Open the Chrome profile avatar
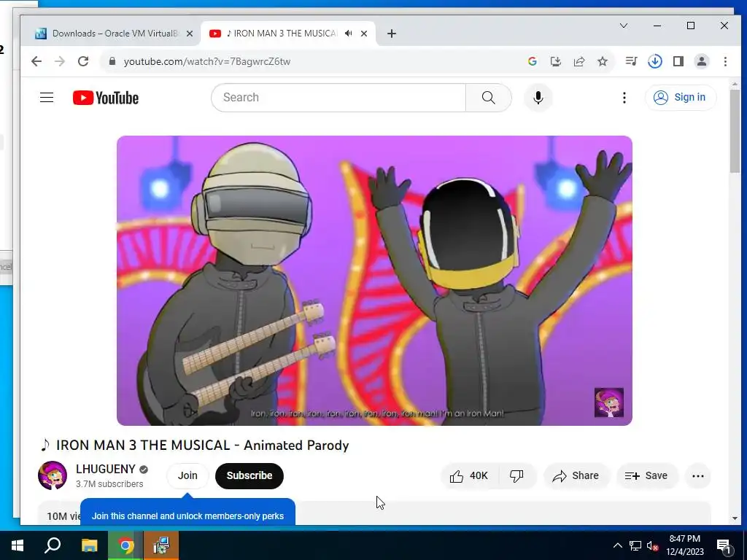Viewport: 747px width, 560px height. 702,61
